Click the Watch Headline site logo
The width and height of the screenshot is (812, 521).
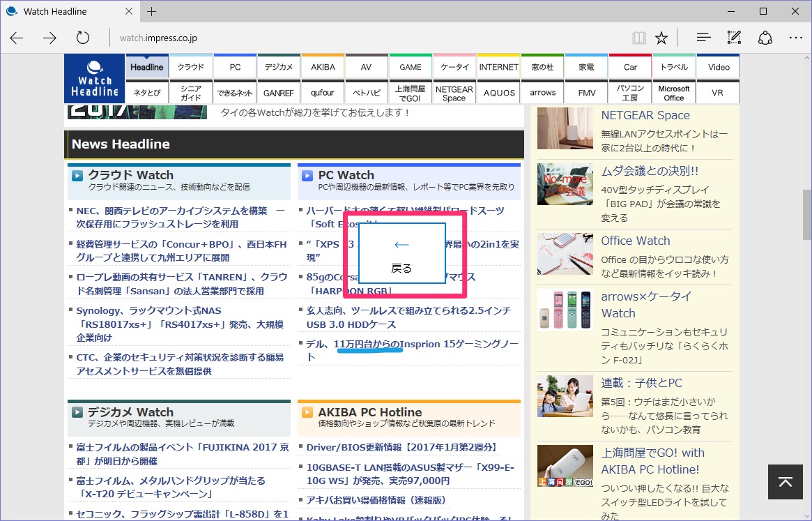[95, 79]
